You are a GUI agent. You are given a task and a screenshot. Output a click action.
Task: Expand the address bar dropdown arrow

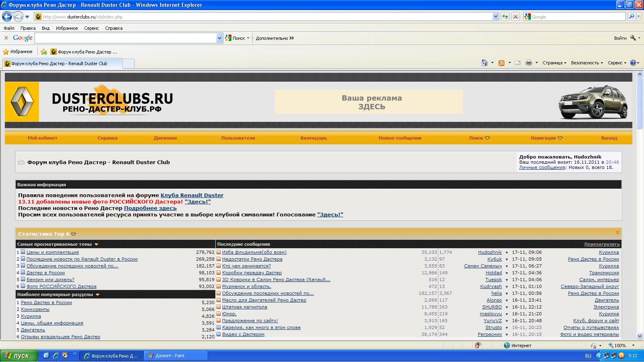[x=495, y=16]
